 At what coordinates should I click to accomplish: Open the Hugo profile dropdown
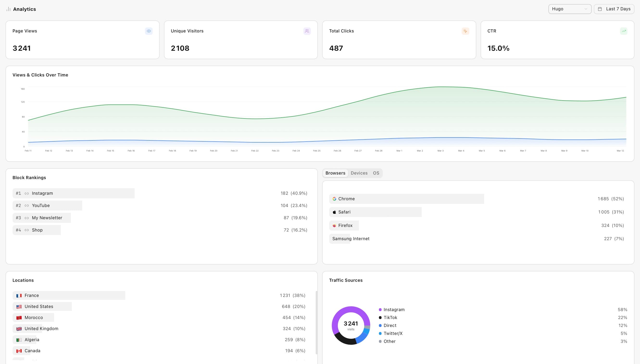[570, 9]
